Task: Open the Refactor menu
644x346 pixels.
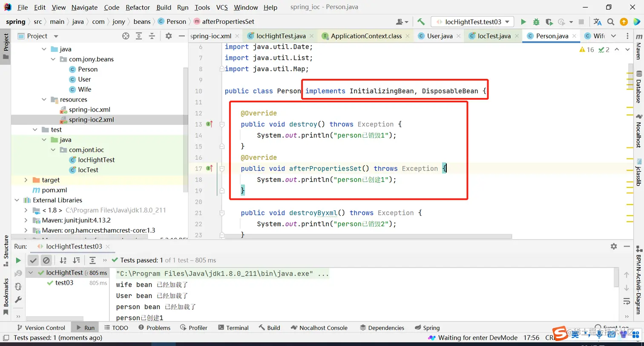Action: 138,7
